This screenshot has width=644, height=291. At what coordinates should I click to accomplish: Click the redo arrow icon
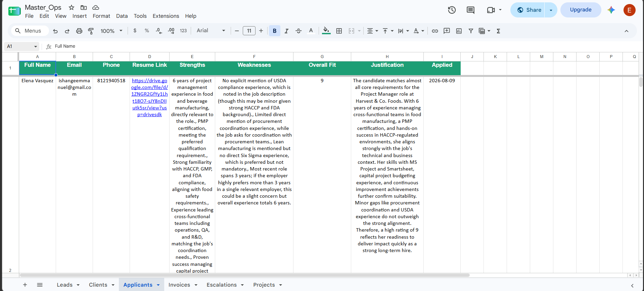click(67, 31)
